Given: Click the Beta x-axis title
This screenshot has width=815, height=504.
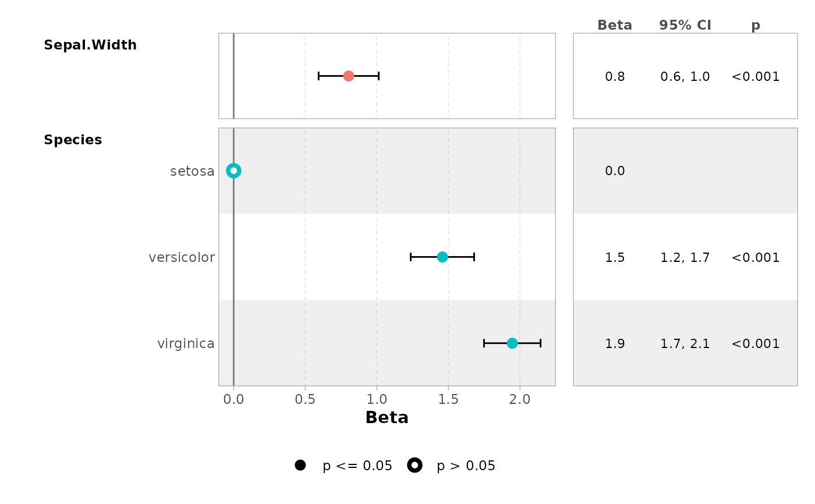Looking at the screenshot, I should pyautogui.click(x=387, y=417).
